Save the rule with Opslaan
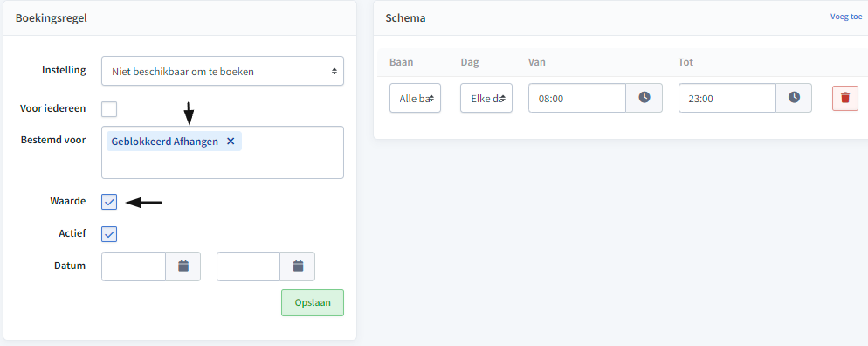This screenshot has height=346, width=868. 313,303
